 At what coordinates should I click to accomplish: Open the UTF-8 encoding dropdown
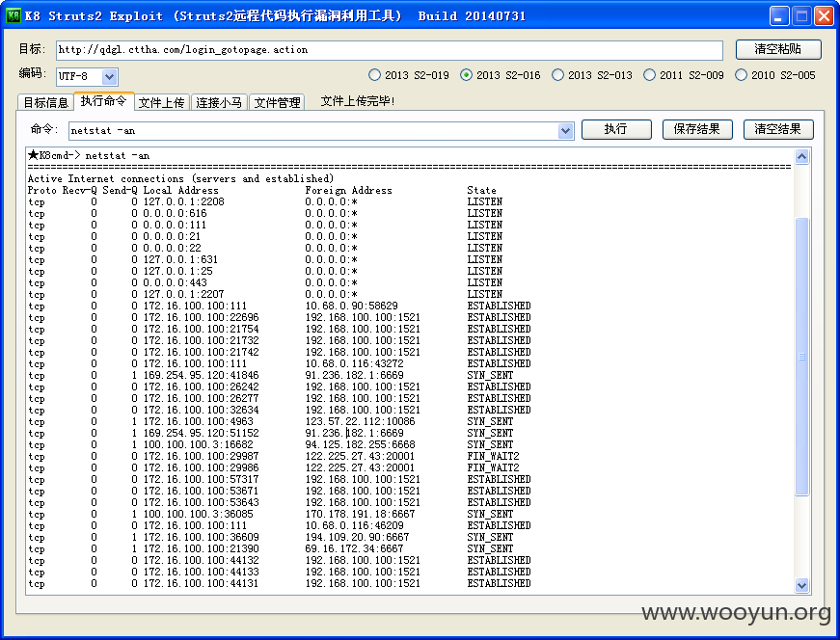click(x=109, y=76)
